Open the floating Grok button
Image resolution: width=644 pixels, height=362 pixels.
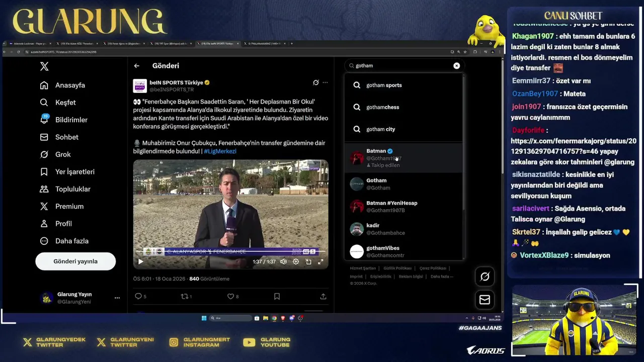(485, 277)
